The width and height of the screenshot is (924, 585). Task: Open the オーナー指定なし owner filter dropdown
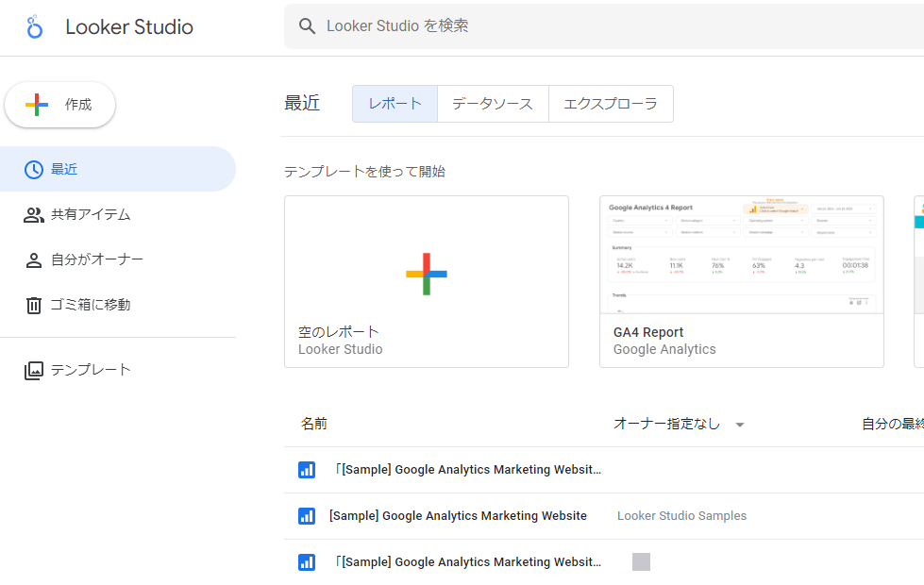click(679, 424)
